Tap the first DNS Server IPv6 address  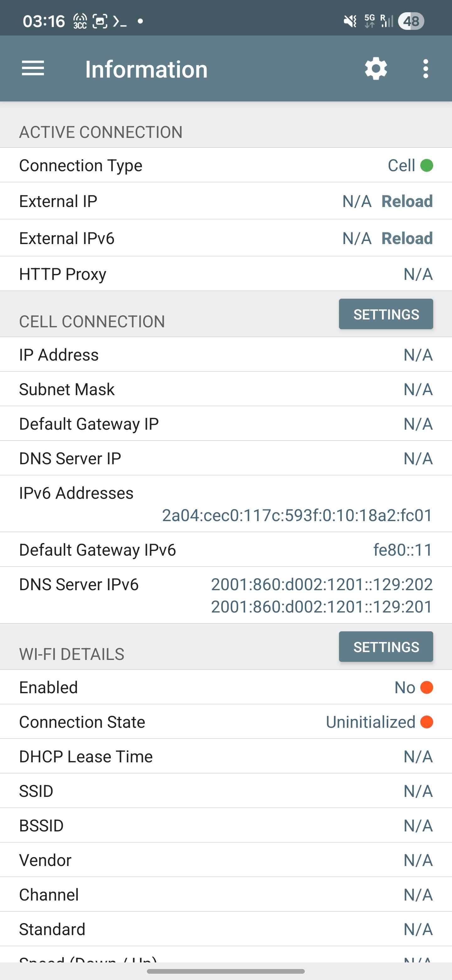[x=322, y=584]
